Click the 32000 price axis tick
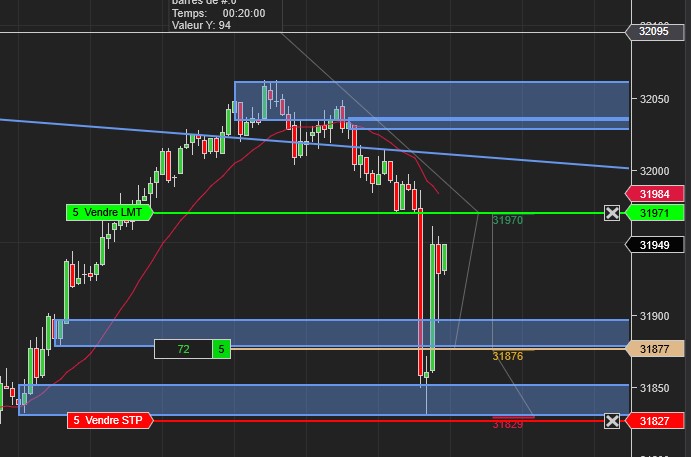Image resolution: width=691 pixels, height=457 pixels. (x=654, y=171)
